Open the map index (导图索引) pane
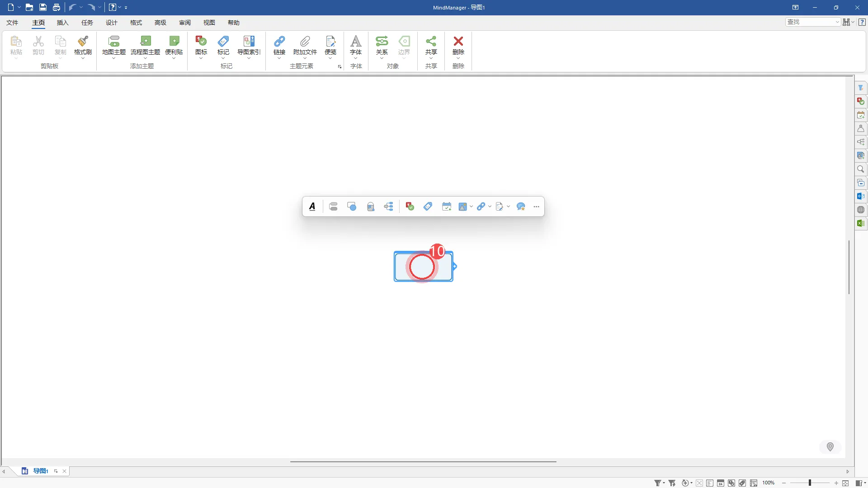This screenshot has width=868, height=488. coord(249,46)
